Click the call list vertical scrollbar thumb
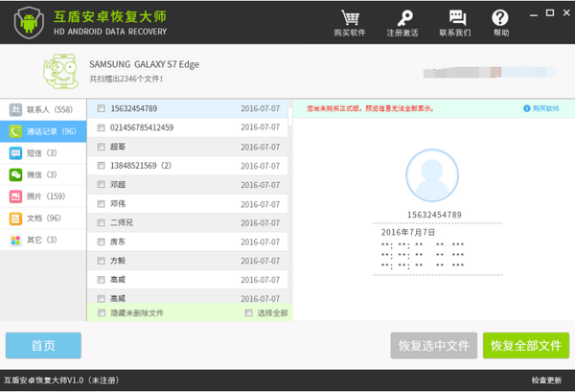The height and width of the screenshot is (392, 575). click(x=290, y=117)
